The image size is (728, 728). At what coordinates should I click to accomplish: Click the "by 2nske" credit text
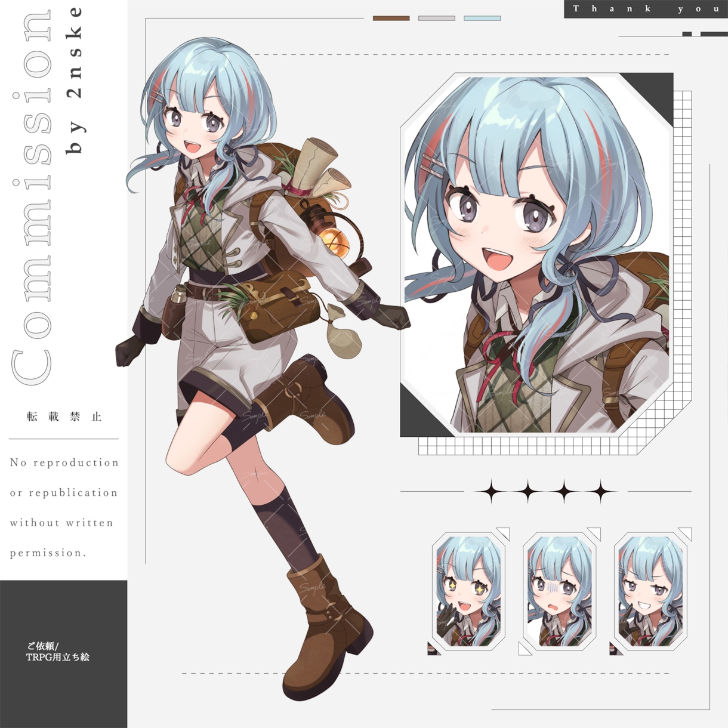[x=75, y=79]
